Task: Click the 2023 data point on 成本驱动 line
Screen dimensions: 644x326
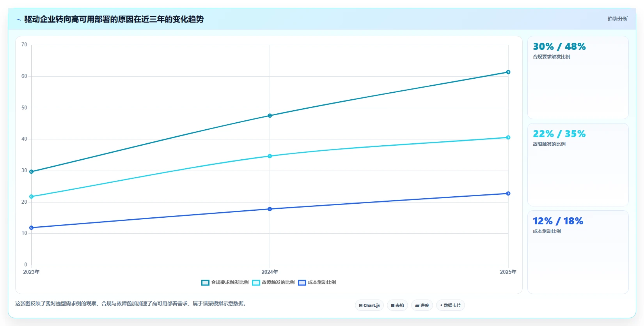Action: click(32, 228)
